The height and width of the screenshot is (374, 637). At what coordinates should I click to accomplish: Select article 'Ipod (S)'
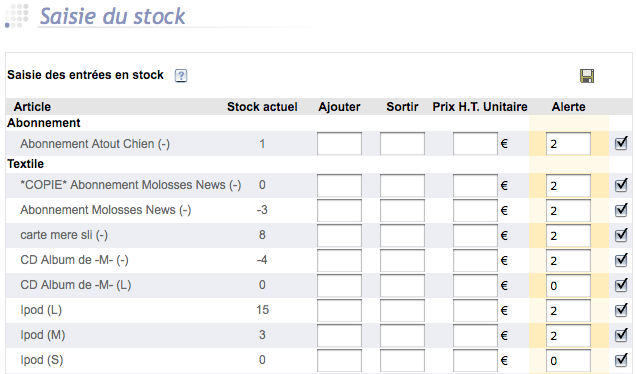[x=42, y=360]
